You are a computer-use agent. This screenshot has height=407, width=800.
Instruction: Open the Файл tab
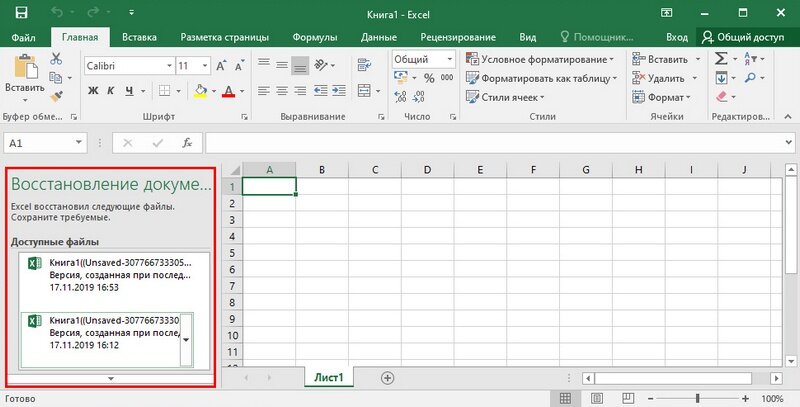[x=23, y=37]
